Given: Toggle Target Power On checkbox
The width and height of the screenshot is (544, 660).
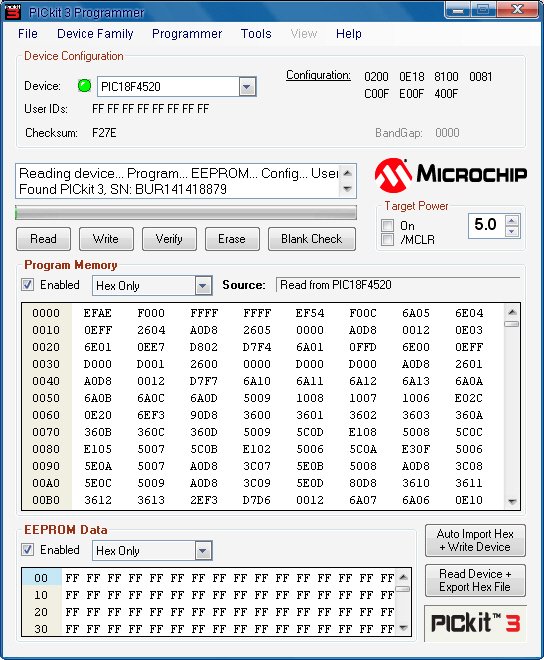Looking at the screenshot, I should [x=387, y=226].
